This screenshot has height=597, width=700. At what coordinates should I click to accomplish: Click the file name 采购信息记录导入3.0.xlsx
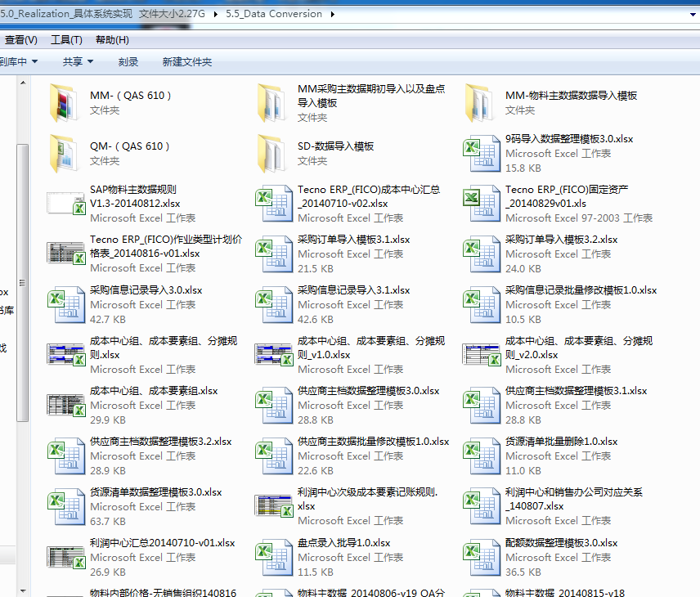coord(146,290)
